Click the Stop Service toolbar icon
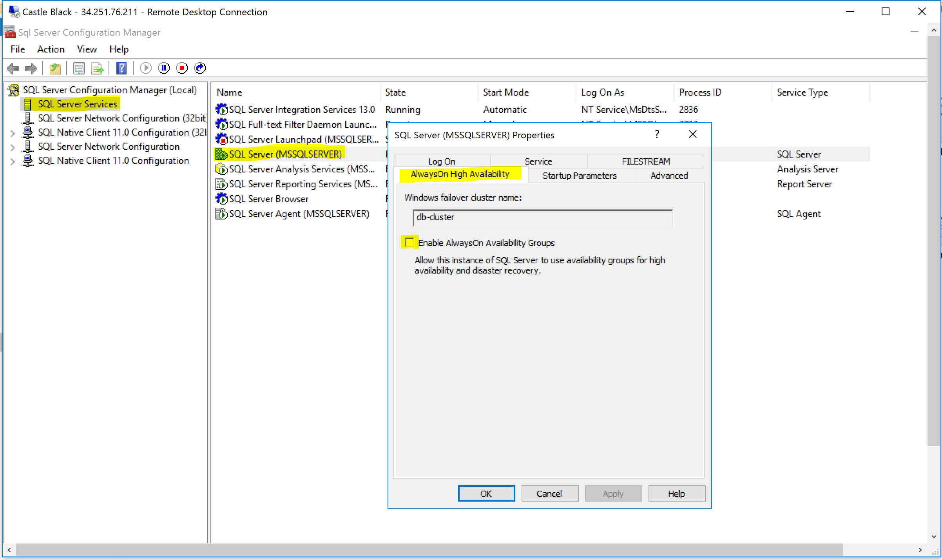Viewport: 942px width, 560px height. 182,68
